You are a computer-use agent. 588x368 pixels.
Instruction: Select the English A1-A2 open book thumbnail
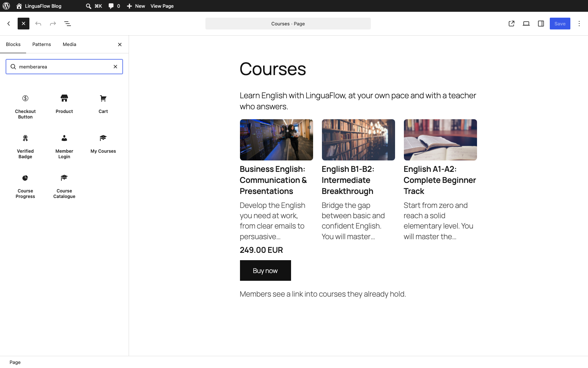(440, 140)
